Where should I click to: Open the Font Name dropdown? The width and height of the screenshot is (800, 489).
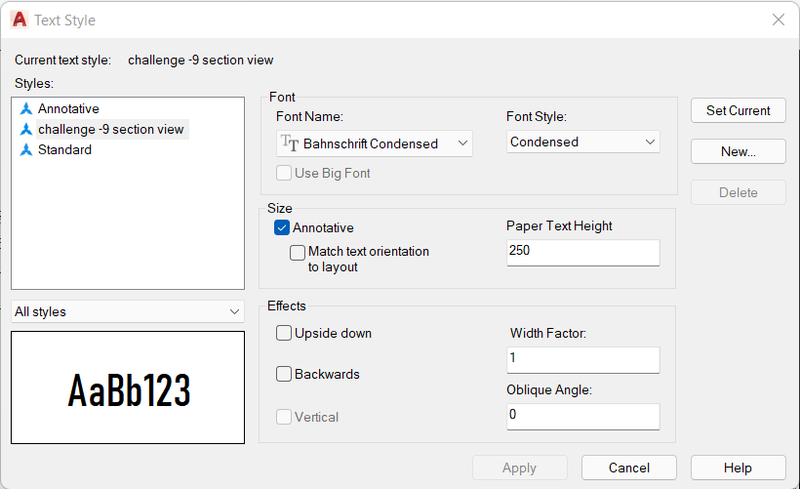point(374,143)
